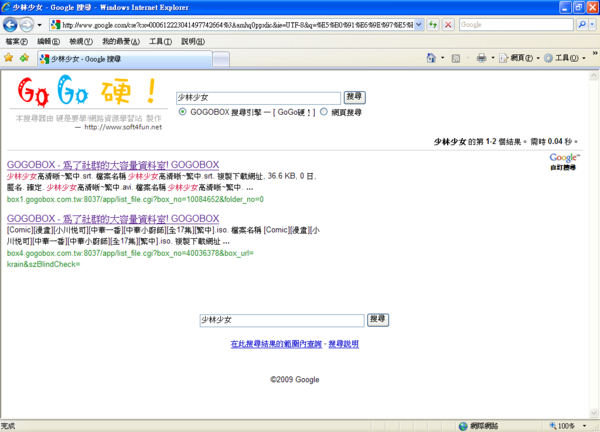The width and height of the screenshot is (600, 432).
Task: Open the search provider options dropdown
Action: tap(592, 24)
